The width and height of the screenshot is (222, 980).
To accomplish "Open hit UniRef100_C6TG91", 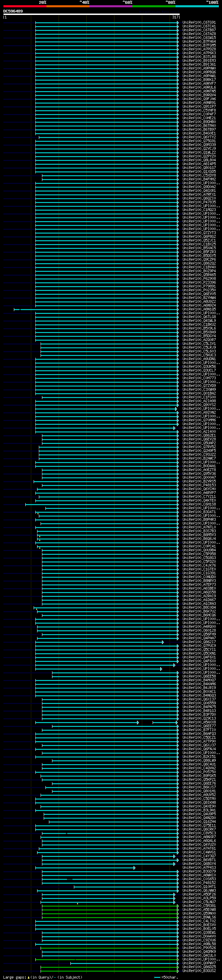I will [x=199, y=23].
